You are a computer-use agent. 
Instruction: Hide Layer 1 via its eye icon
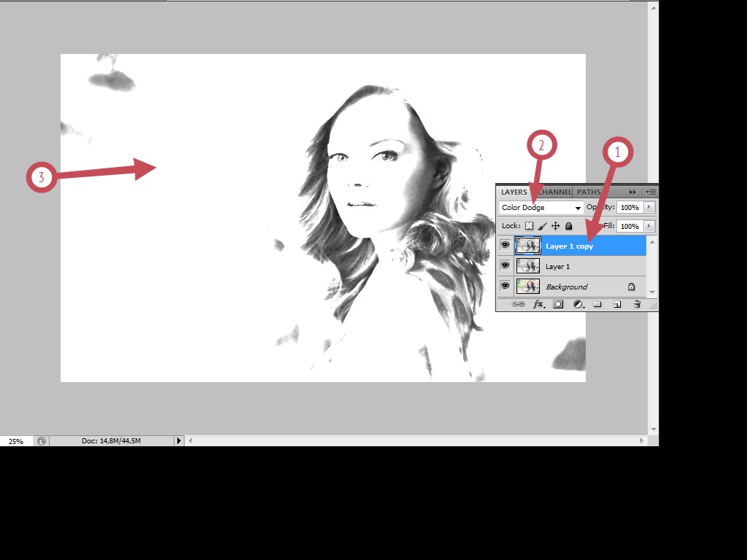(505, 265)
